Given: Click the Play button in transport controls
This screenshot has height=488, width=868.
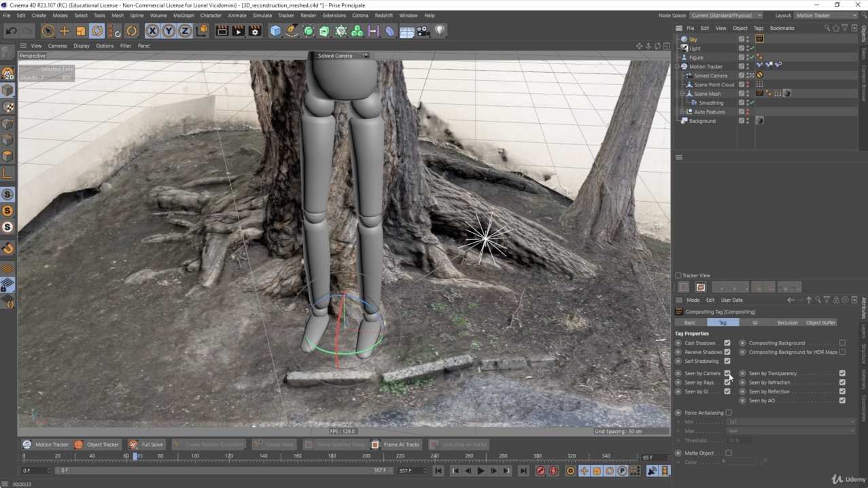Looking at the screenshot, I should pyautogui.click(x=480, y=470).
